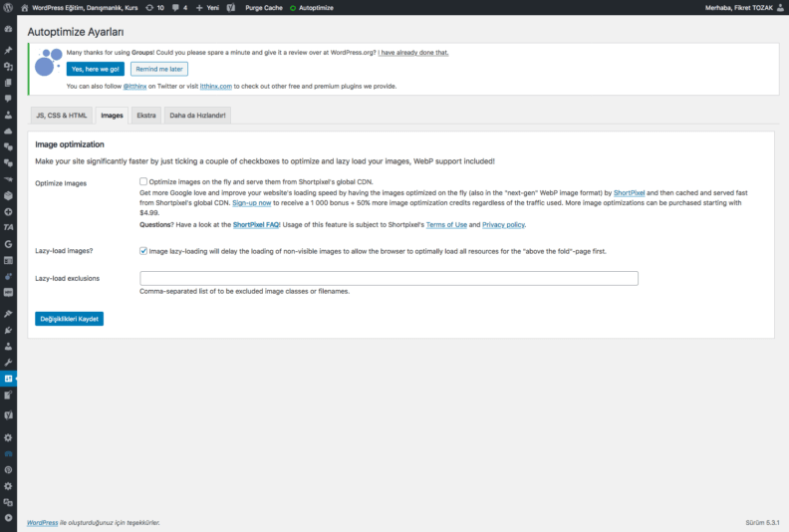Follow the ShortPixel link
Viewport: 789px width, 532px height.
tap(629, 192)
